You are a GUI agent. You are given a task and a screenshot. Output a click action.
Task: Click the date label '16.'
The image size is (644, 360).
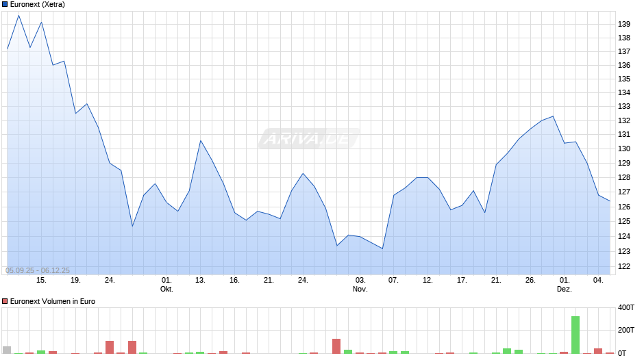234,281
